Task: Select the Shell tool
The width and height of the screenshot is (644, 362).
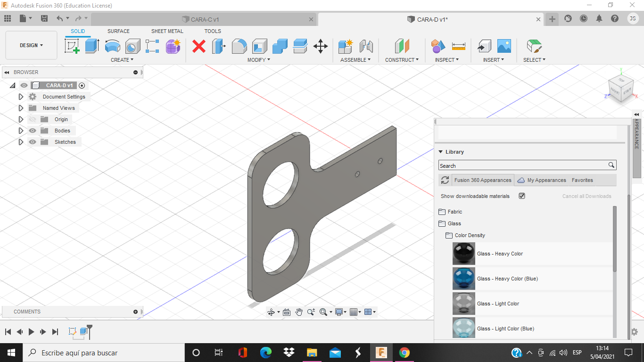Action: pyautogui.click(x=259, y=46)
